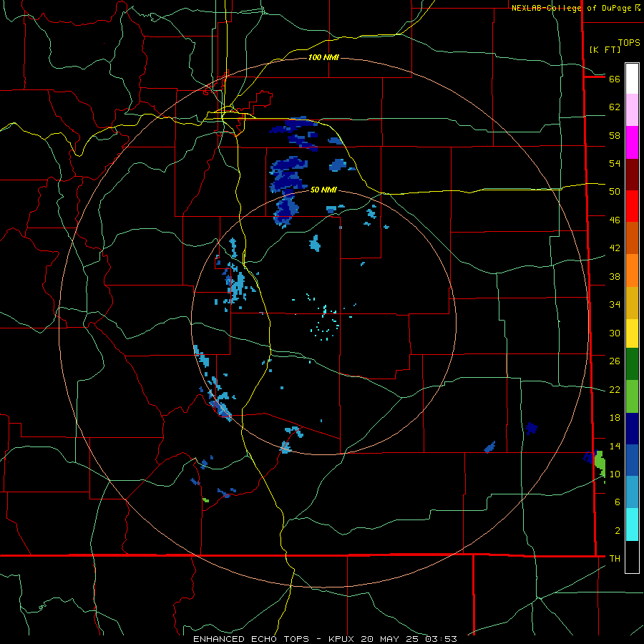The height and width of the screenshot is (644, 644).
Task: Click the '62' legend value
Action: (x=615, y=107)
